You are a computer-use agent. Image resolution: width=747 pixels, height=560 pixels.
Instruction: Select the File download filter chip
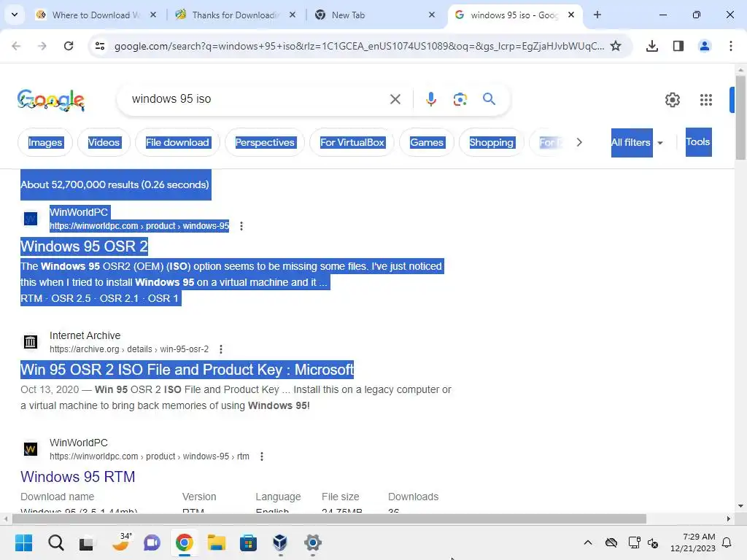(177, 142)
